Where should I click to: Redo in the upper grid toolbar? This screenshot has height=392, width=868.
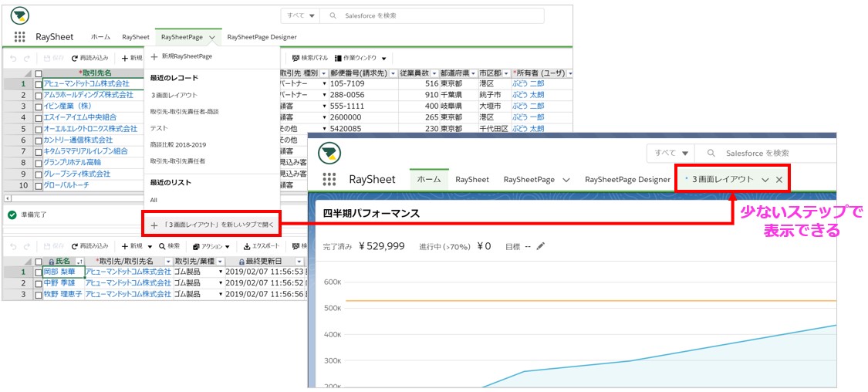[26, 58]
